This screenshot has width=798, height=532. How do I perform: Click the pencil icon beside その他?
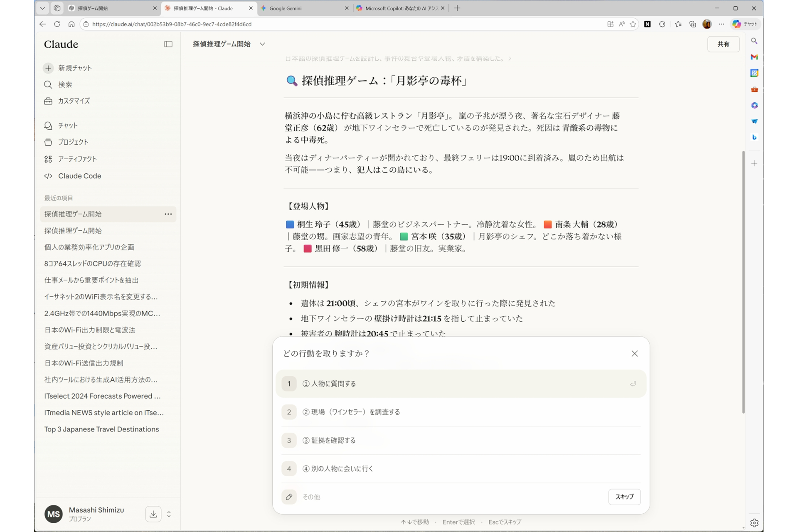(289, 497)
